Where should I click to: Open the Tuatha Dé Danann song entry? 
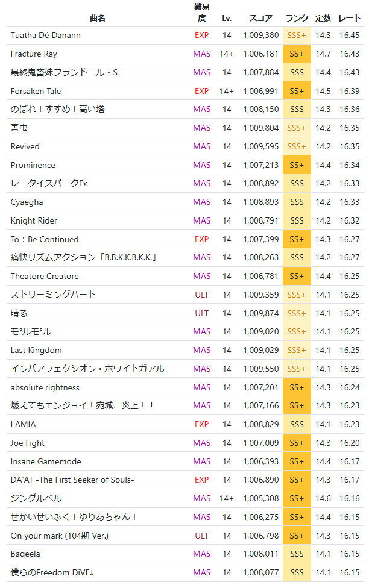(x=45, y=36)
